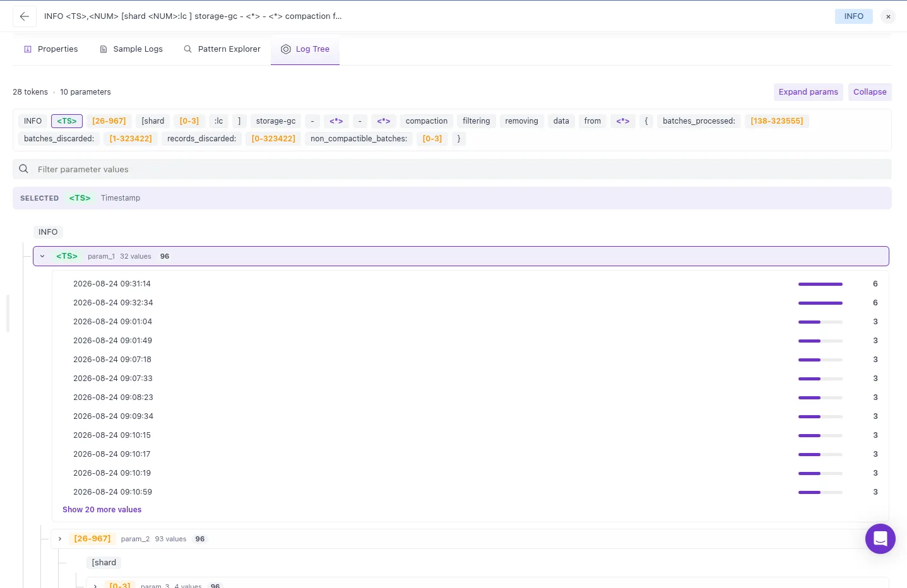Select the [138-323555] parameter chip

pyautogui.click(x=777, y=121)
